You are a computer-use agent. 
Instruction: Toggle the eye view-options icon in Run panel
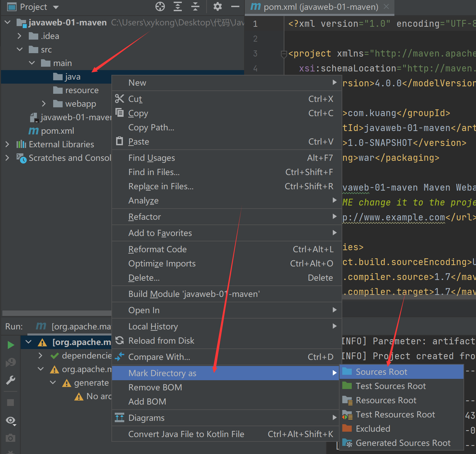(11, 420)
